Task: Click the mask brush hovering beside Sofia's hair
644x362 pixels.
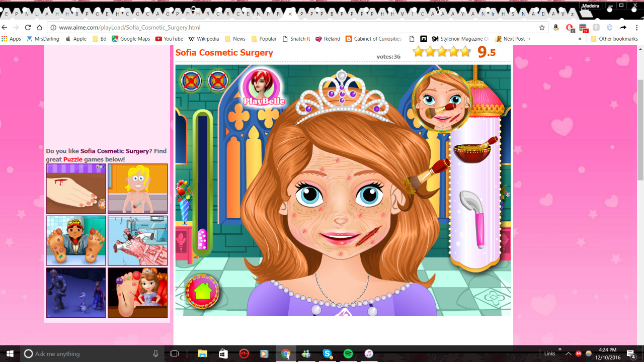Action: [427, 176]
